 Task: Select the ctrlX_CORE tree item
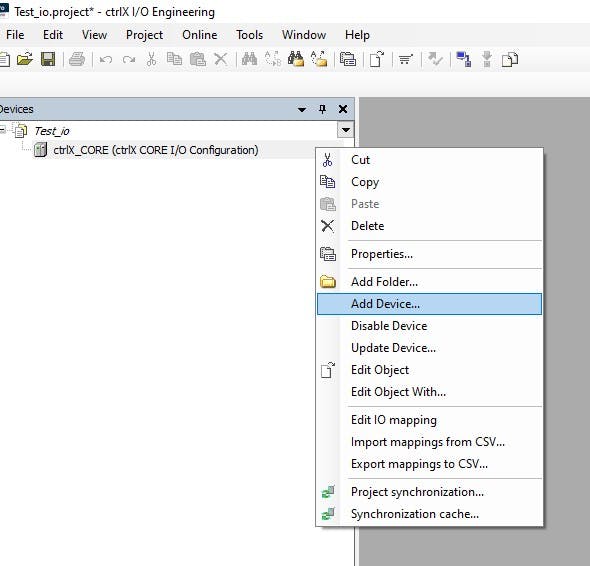click(155, 150)
